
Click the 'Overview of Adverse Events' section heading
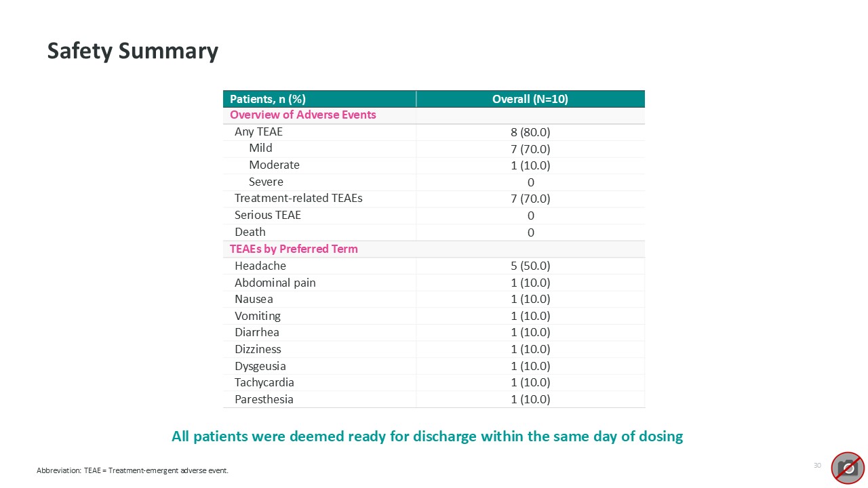pos(302,115)
